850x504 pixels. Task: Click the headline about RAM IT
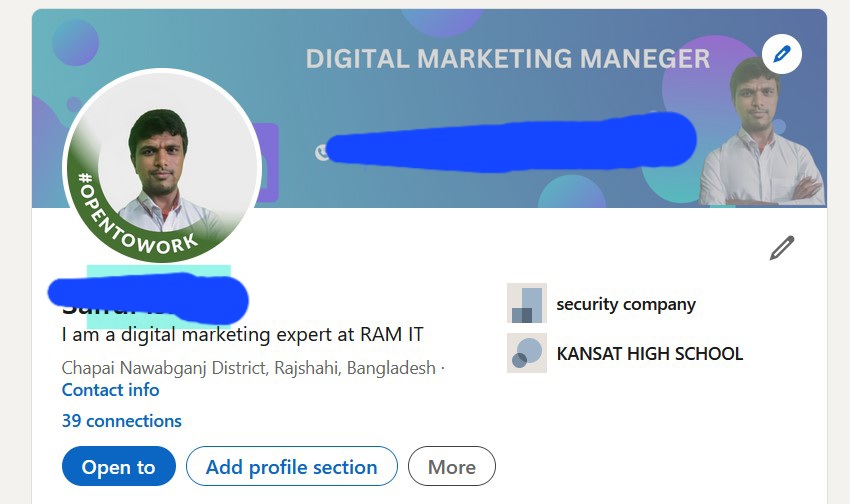point(242,334)
